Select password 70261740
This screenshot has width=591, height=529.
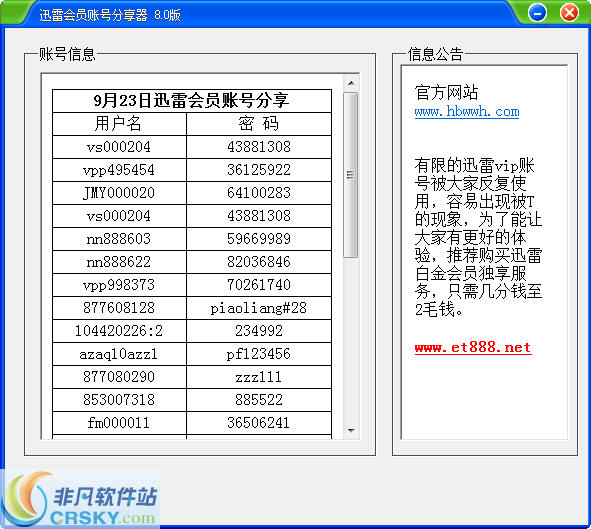259,285
